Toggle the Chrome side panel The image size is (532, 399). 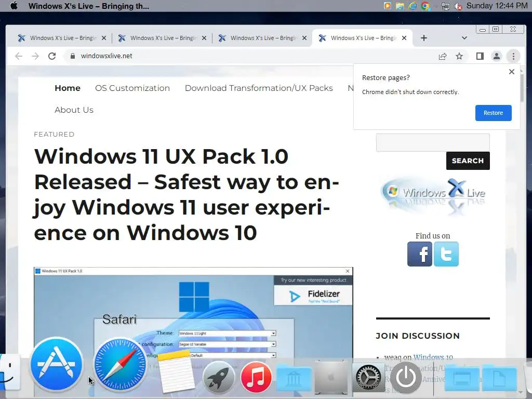click(480, 56)
